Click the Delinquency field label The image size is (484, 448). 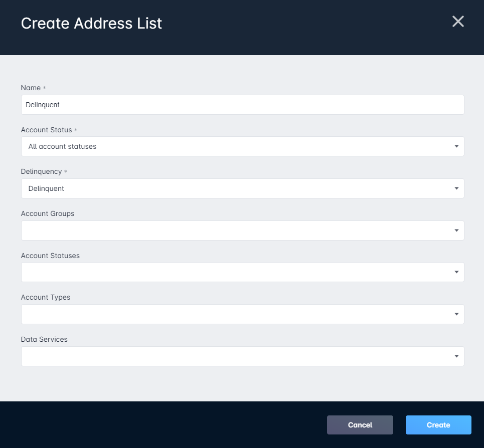pyautogui.click(x=41, y=172)
